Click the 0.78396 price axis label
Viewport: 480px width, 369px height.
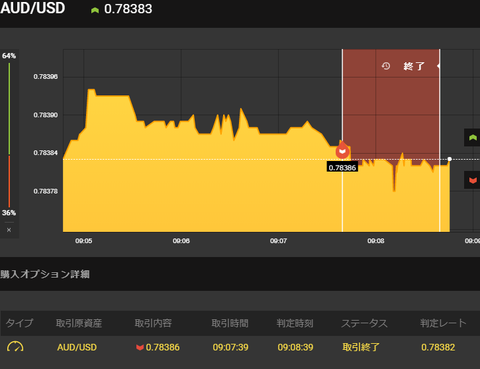coord(46,77)
